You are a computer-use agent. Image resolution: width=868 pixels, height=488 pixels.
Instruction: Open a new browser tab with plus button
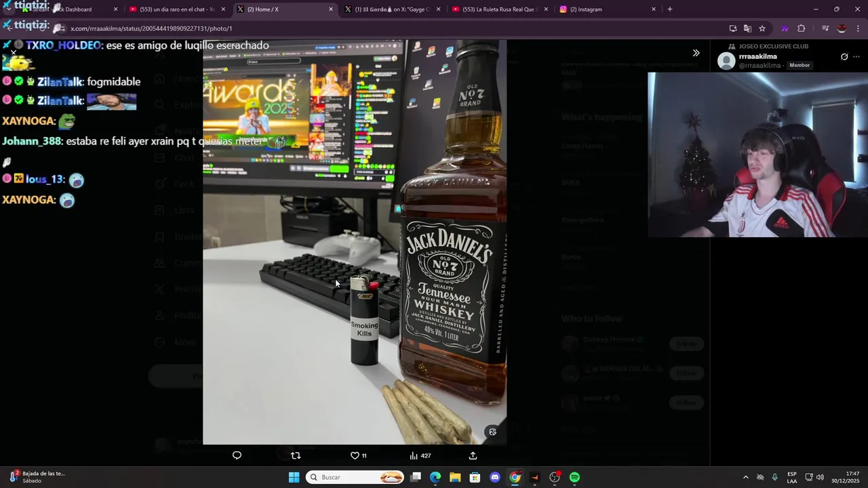tap(670, 9)
